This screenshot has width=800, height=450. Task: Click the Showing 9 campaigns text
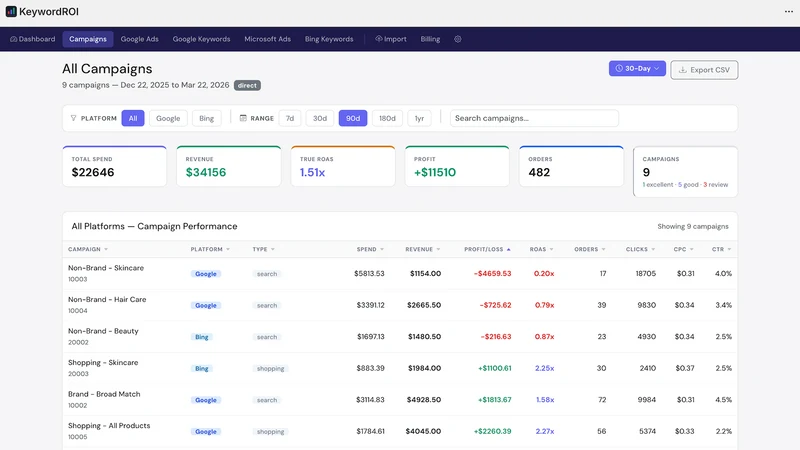coord(693,227)
